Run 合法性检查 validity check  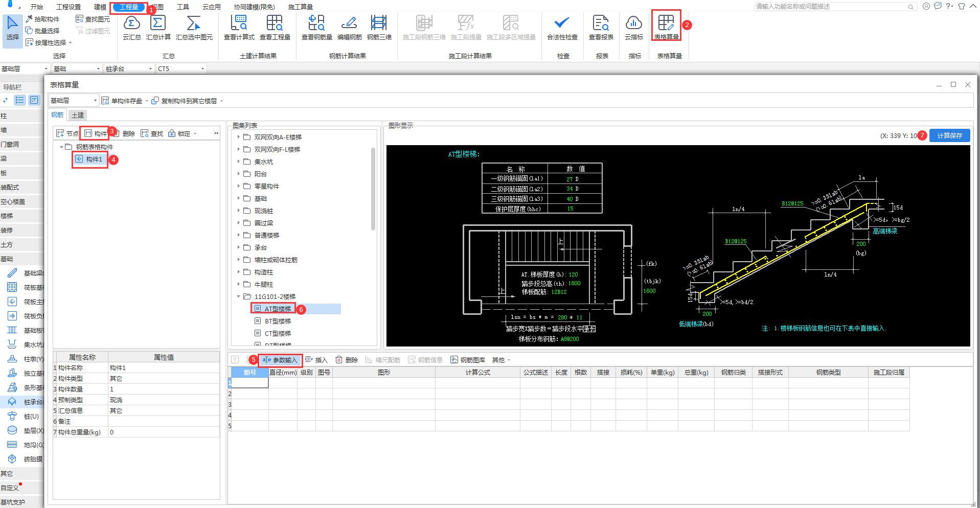[562, 28]
